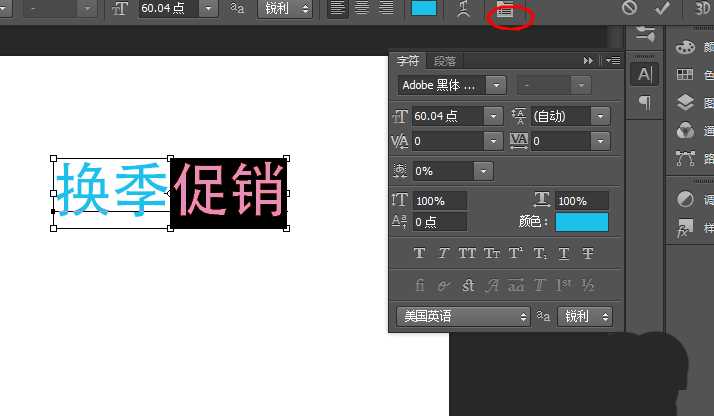Select the 字符 tab
Viewport: 714px width, 416px height.
(x=408, y=61)
